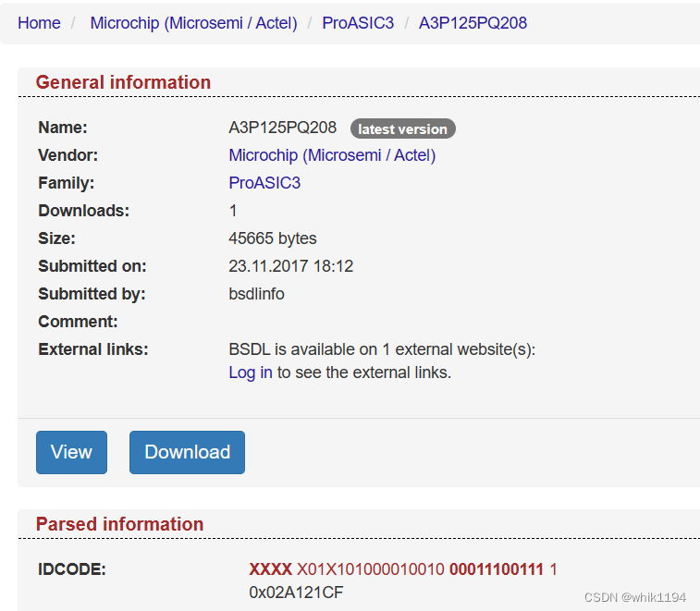Click the IDCODE: label
The height and width of the screenshot is (611, 700).
coord(72,569)
